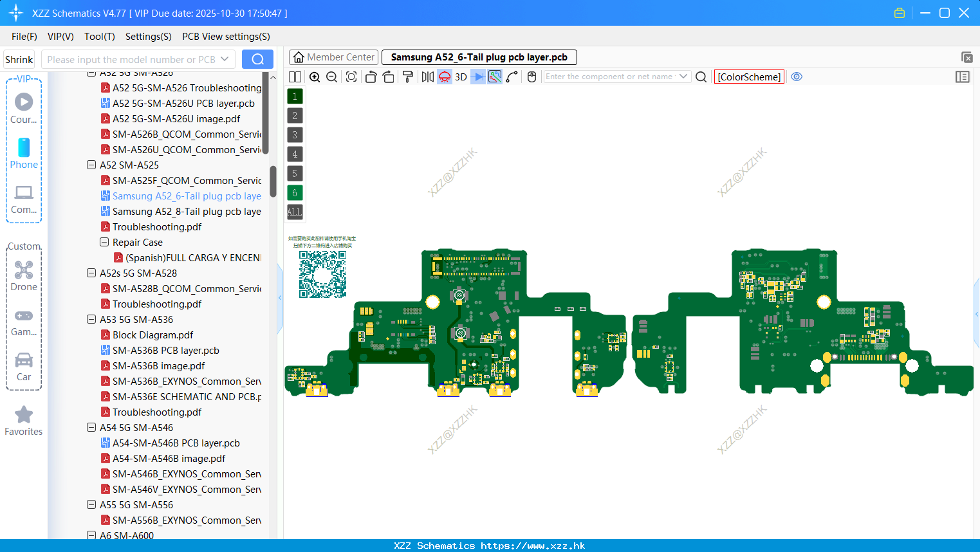
Task: Open the Game console category
Action: [24, 322]
